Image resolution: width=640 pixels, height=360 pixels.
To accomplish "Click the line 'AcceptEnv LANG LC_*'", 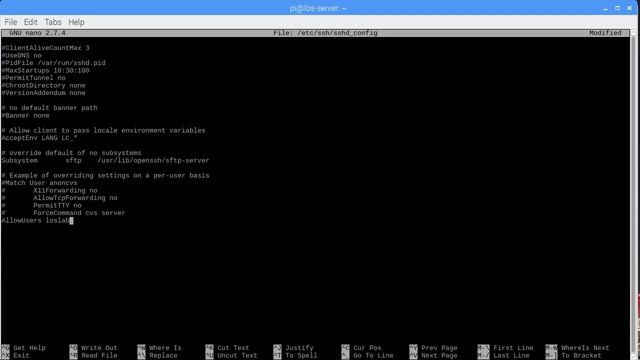I will click(39, 138).
